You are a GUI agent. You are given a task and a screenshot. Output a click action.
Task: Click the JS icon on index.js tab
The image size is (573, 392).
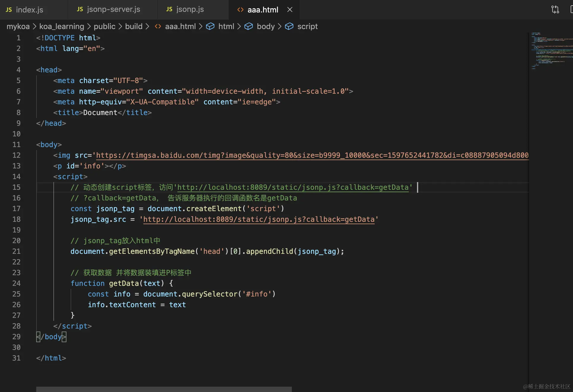(x=9, y=9)
